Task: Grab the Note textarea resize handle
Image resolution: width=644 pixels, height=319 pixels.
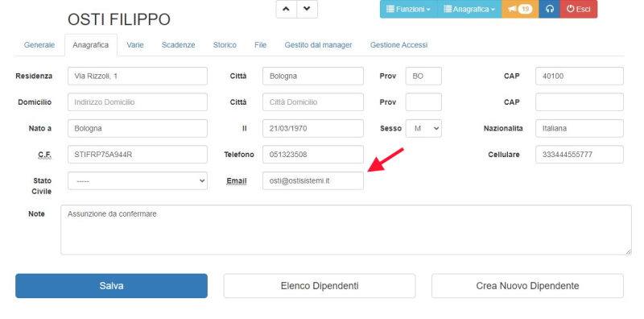Action: pyautogui.click(x=629, y=251)
